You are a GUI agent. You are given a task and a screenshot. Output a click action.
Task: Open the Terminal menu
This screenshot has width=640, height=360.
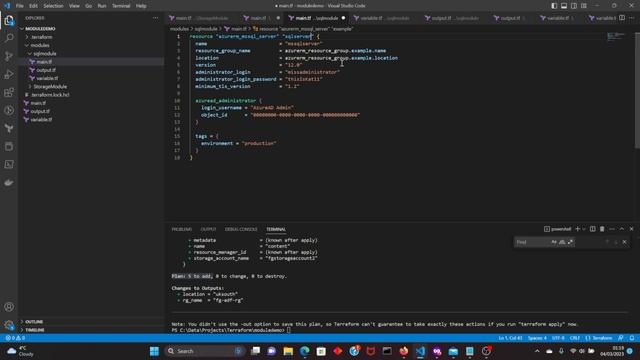121,6
